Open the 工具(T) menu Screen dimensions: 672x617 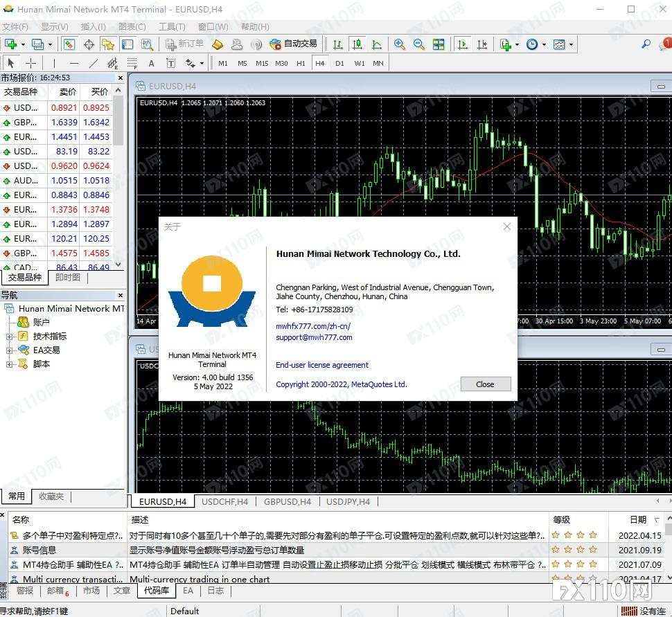[x=172, y=27]
